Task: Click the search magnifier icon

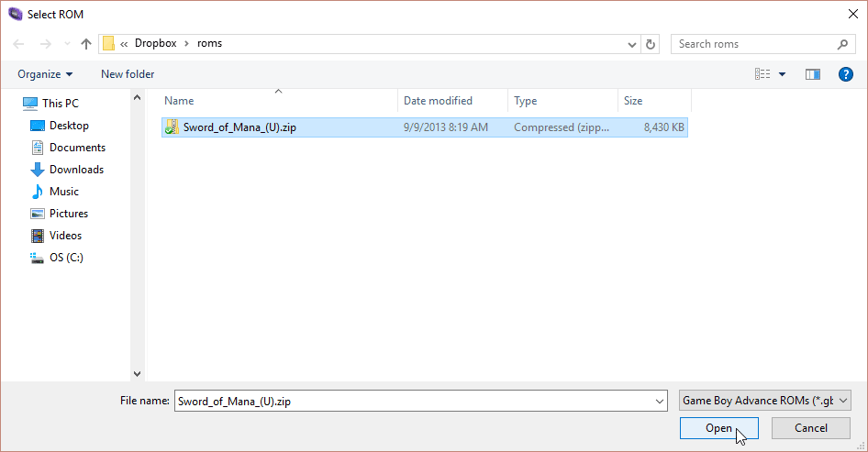Action: [842, 44]
